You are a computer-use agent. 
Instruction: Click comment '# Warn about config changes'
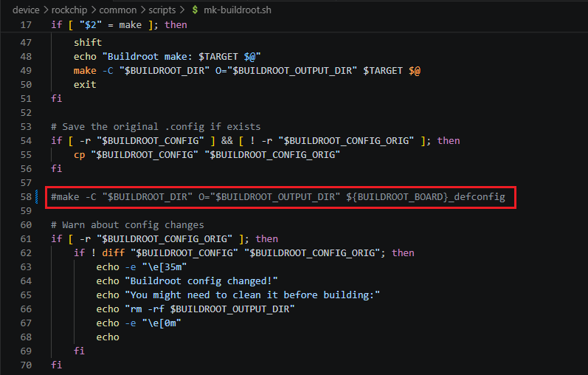(x=128, y=225)
